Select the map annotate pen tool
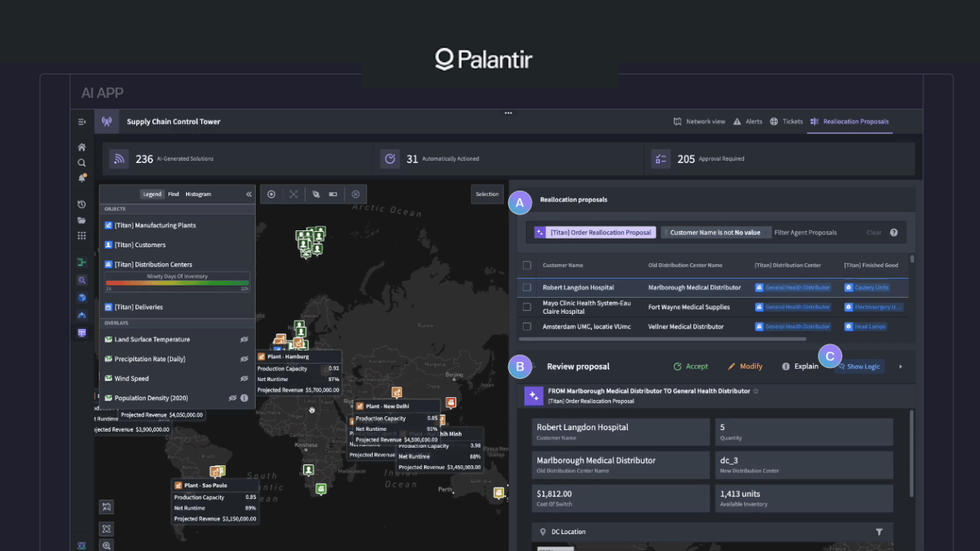Screen dimensions: 980x551 click(315, 194)
